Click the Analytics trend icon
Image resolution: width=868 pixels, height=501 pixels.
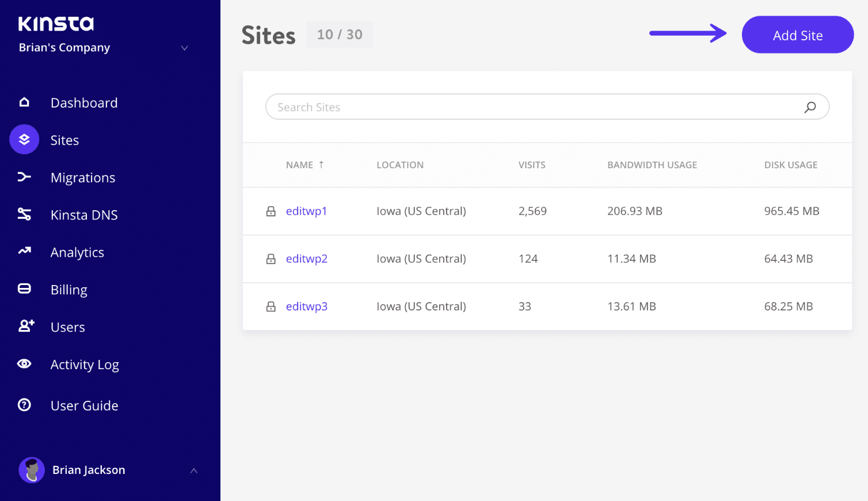(x=24, y=251)
